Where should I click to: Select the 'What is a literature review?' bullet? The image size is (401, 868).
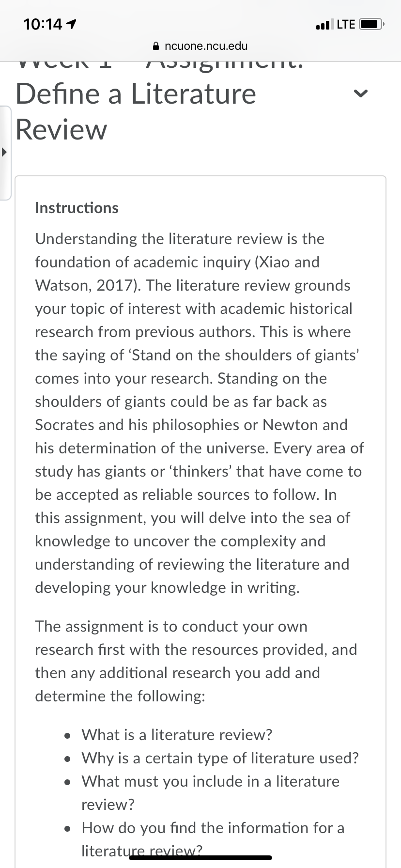177,735
